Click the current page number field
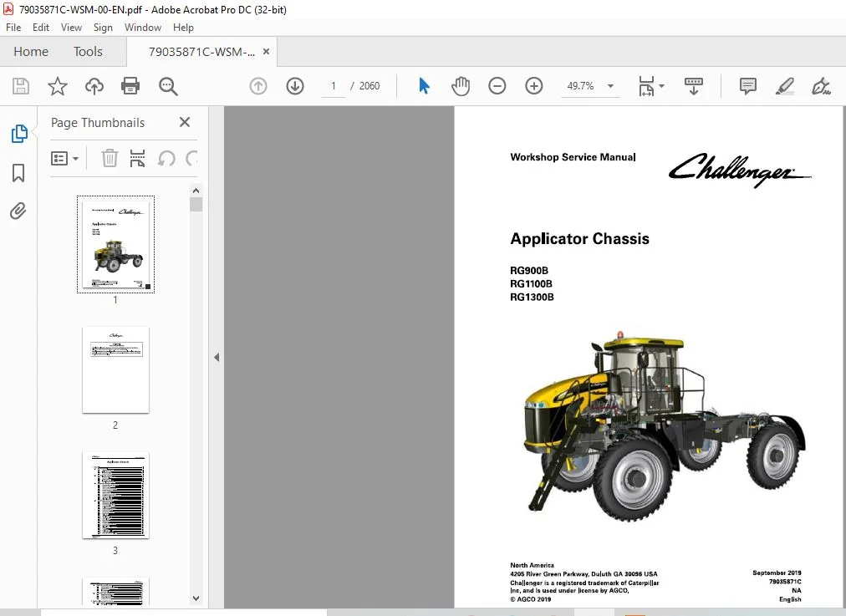Image resolution: width=846 pixels, height=616 pixels. (x=334, y=86)
